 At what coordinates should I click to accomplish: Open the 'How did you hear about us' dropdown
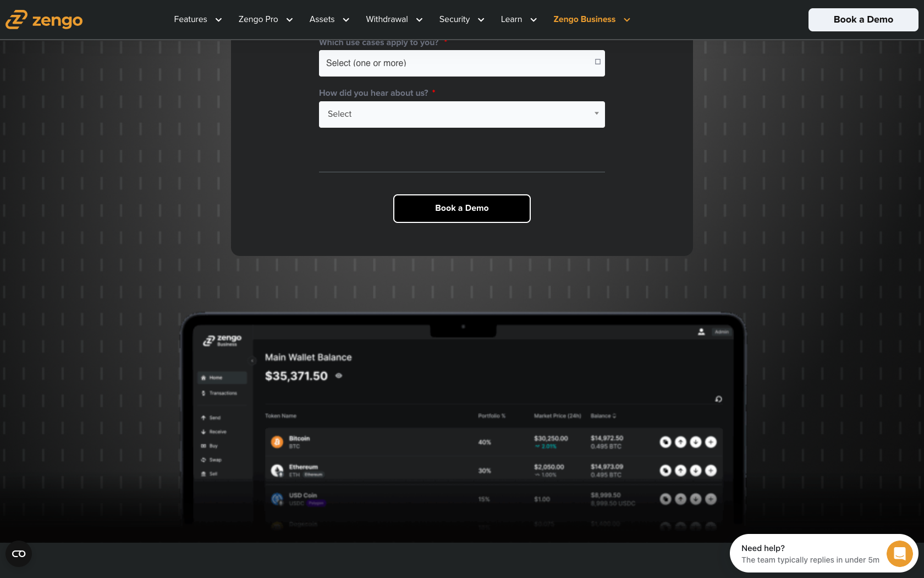(461, 114)
